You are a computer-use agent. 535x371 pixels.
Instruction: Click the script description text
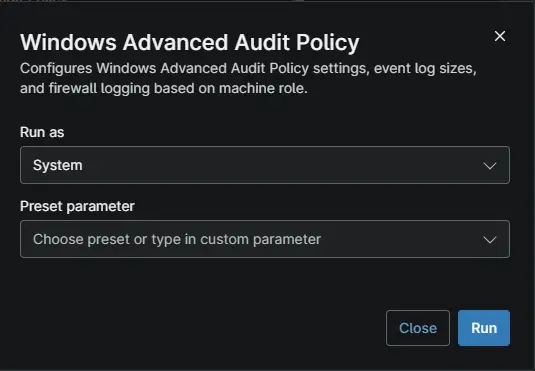(248, 78)
